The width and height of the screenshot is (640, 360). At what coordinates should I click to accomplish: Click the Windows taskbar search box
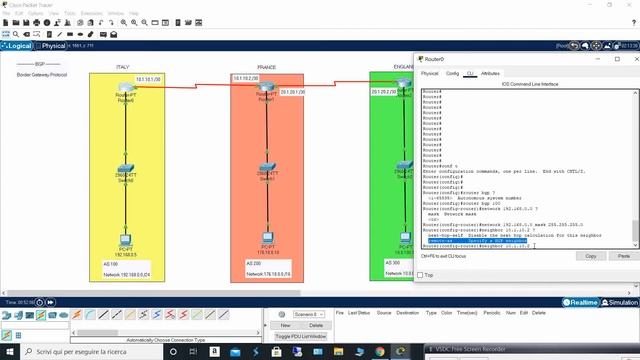[x=91, y=351]
